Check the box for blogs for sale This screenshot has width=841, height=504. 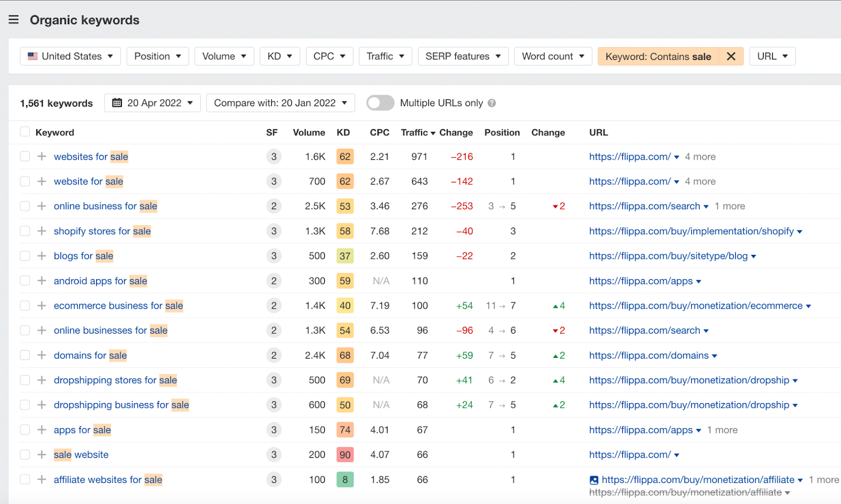point(25,256)
